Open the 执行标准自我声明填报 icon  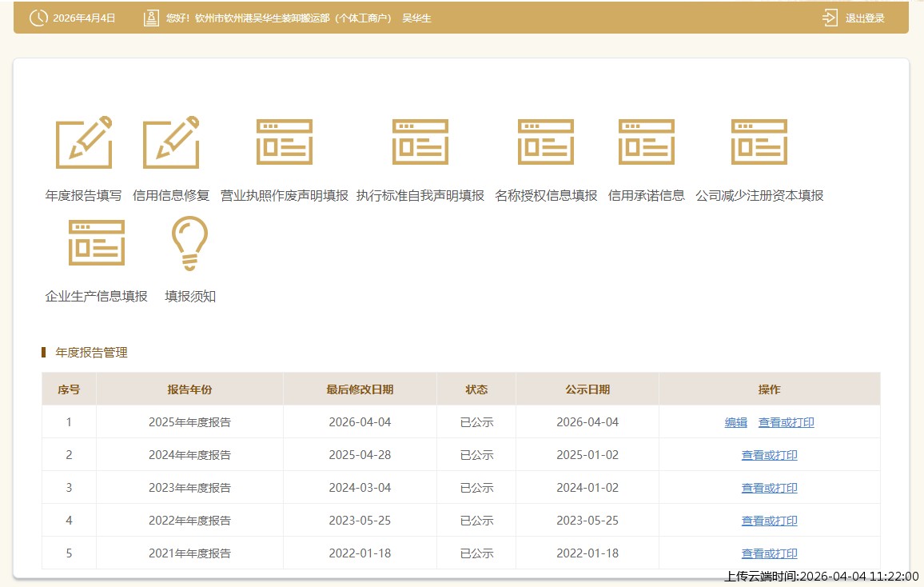coord(420,142)
